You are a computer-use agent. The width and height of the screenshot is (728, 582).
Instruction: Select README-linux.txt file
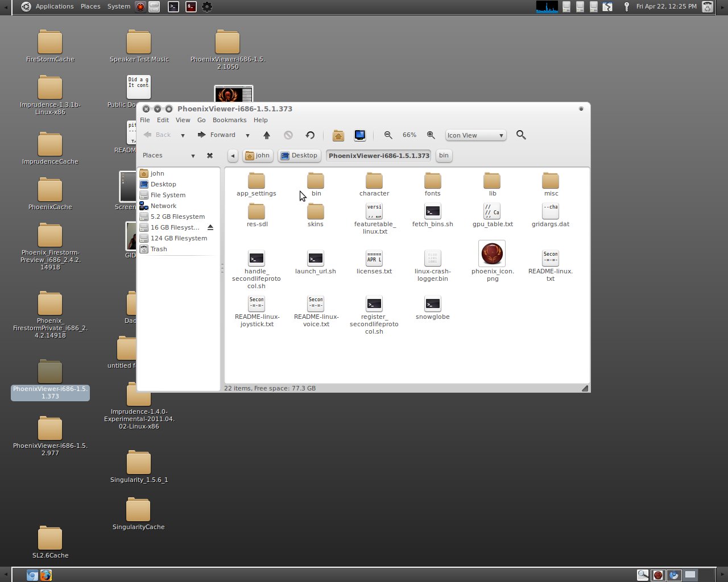tap(551, 266)
